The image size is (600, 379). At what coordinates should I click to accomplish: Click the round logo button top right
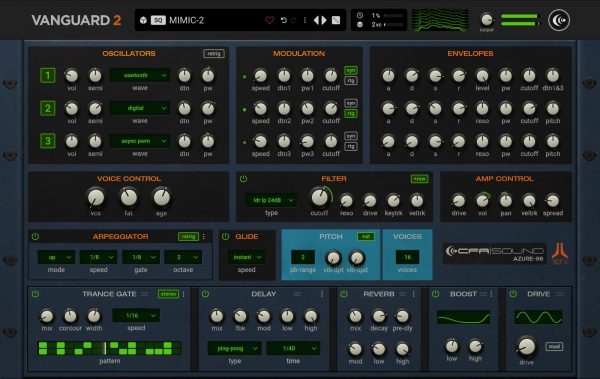559,20
